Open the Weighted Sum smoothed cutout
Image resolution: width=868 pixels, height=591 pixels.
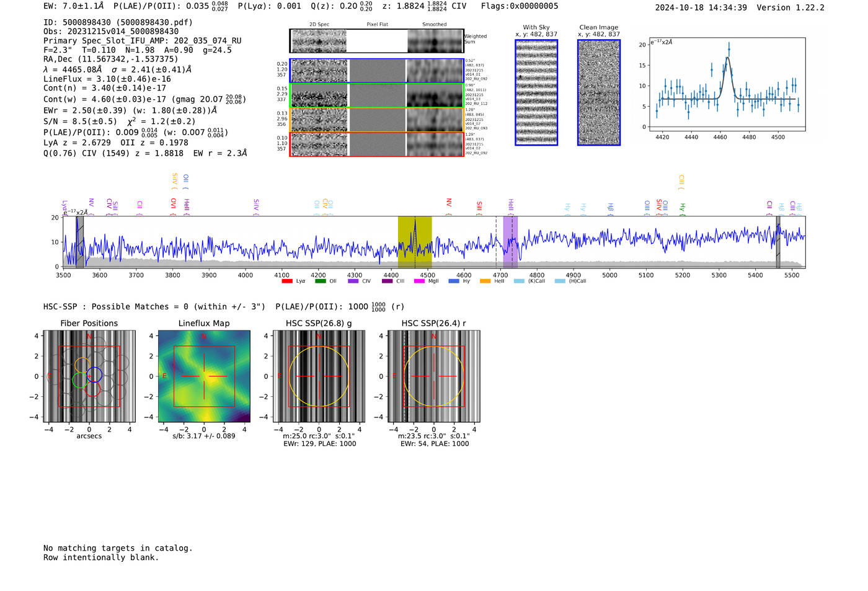click(x=435, y=41)
